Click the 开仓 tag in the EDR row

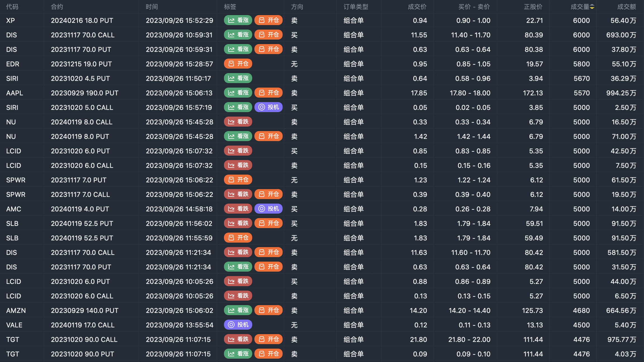click(238, 64)
